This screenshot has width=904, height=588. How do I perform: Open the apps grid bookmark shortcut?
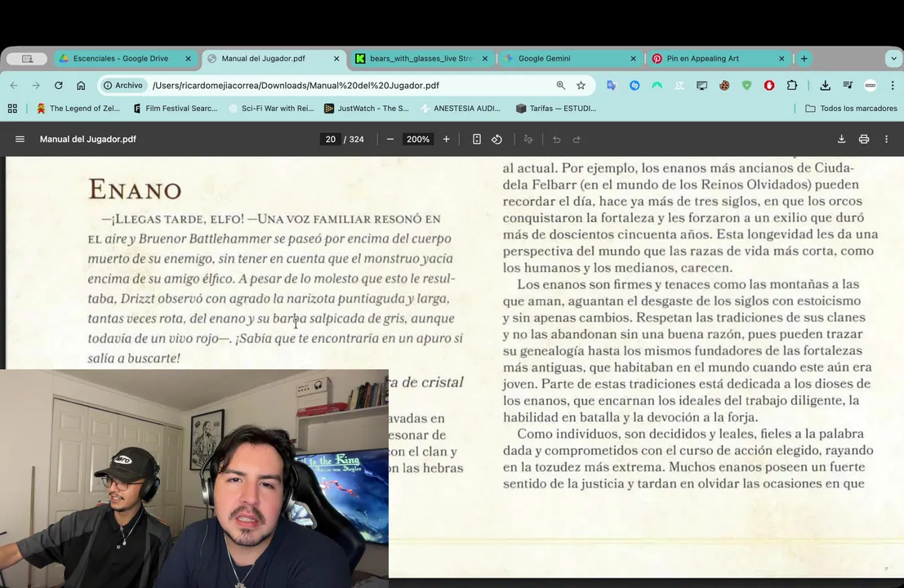[12, 109]
